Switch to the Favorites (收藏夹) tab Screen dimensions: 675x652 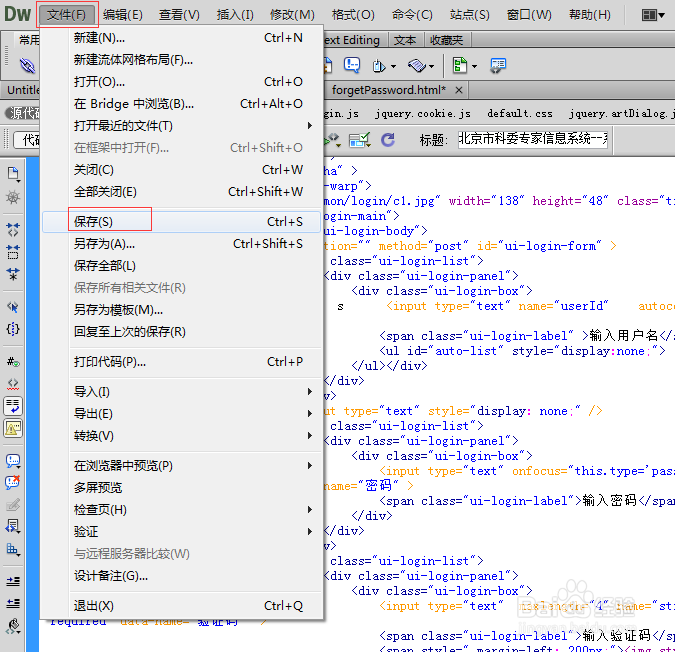tap(446, 40)
